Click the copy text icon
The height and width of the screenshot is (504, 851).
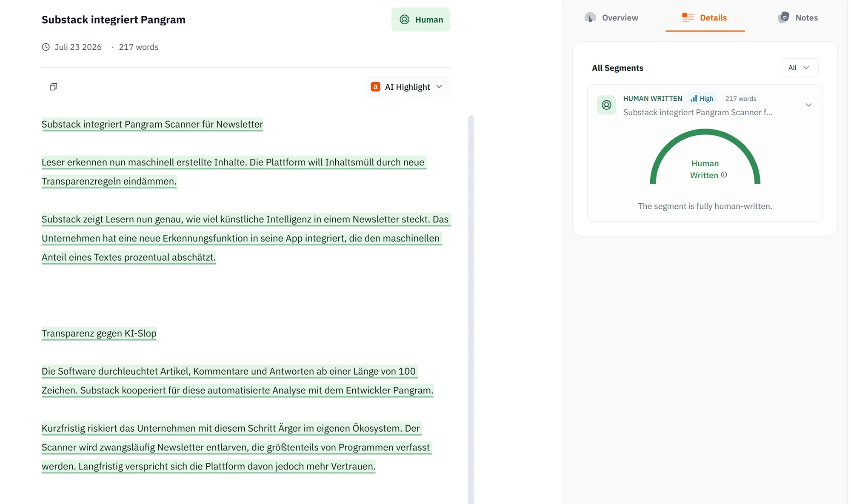53,87
